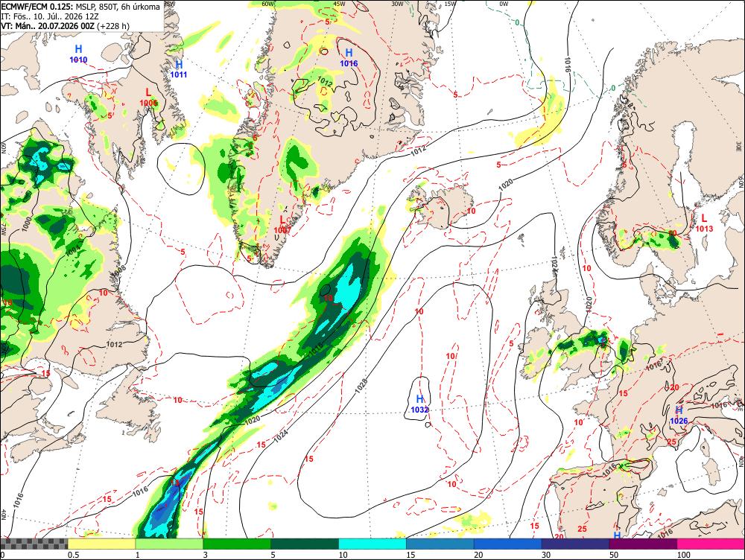Screen dimensions: 745x560
Task: Click the "ECMWF/ECM 0.125: MSLP, 850T, 6h úrkoma" title
Action: tap(80, 7)
